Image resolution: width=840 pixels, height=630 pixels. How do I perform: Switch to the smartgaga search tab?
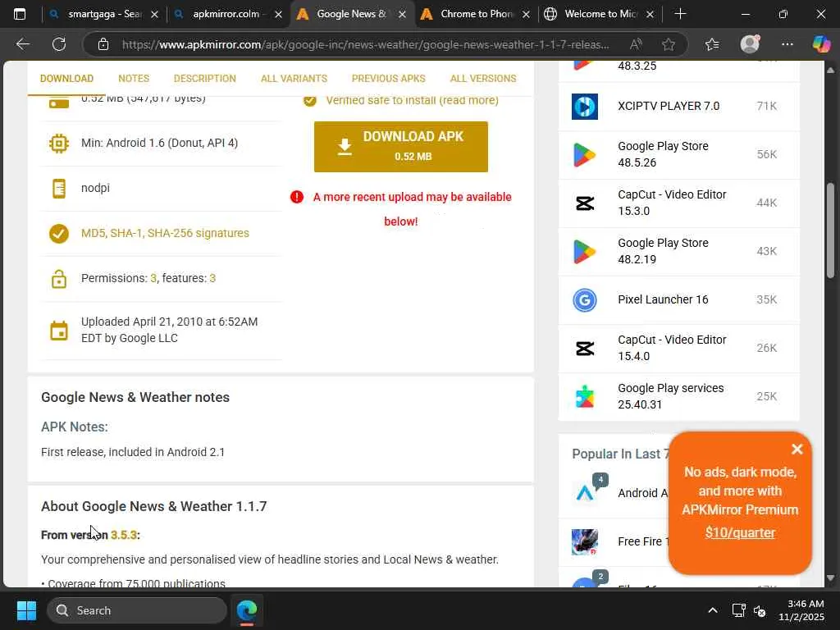pyautogui.click(x=103, y=15)
